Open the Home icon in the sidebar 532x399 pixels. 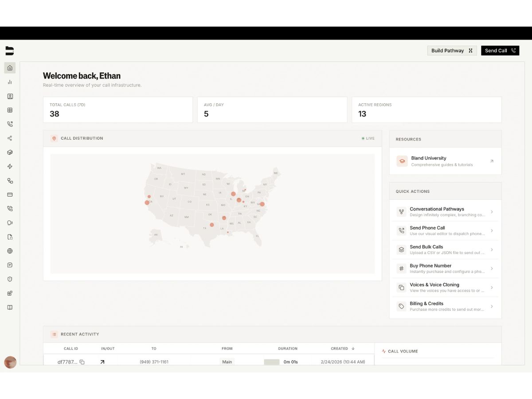tap(10, 68)
